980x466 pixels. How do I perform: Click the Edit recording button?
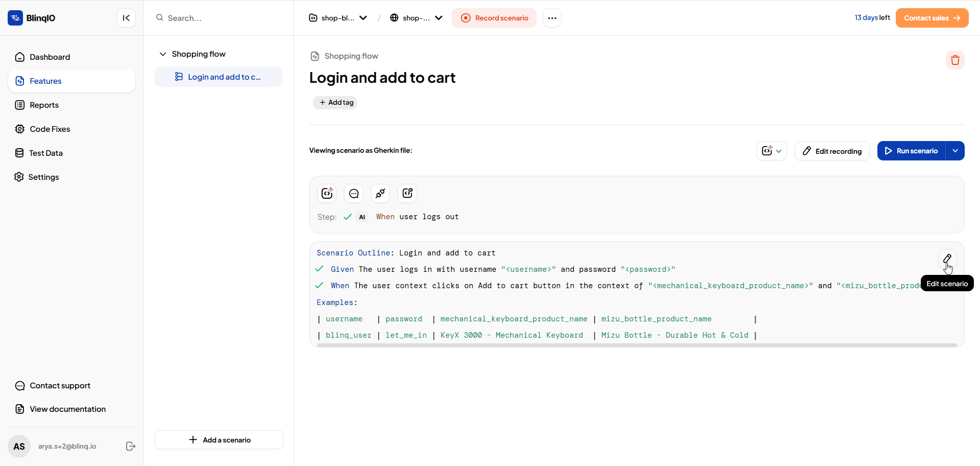832,151
